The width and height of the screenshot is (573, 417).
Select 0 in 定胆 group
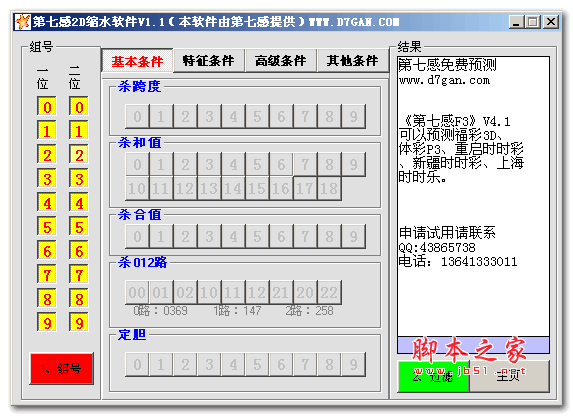point(137,364)
